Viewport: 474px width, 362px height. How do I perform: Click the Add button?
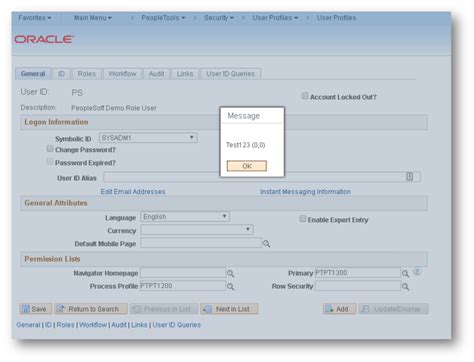339,309
